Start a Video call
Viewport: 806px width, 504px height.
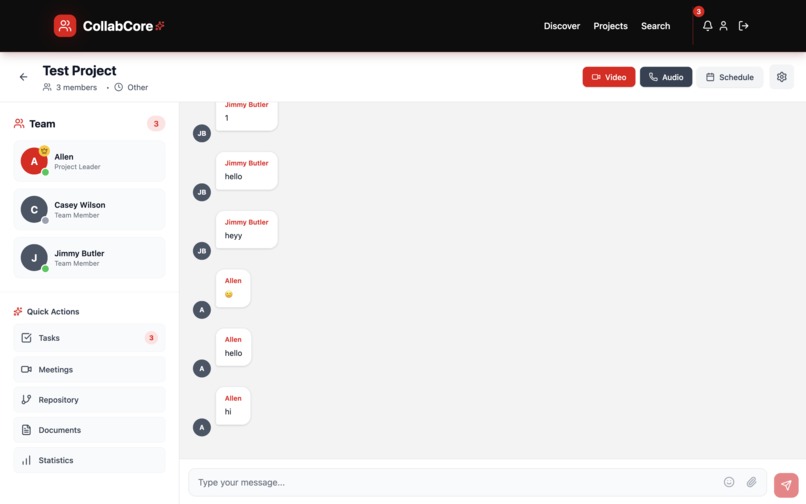click(x=609, y=77)
